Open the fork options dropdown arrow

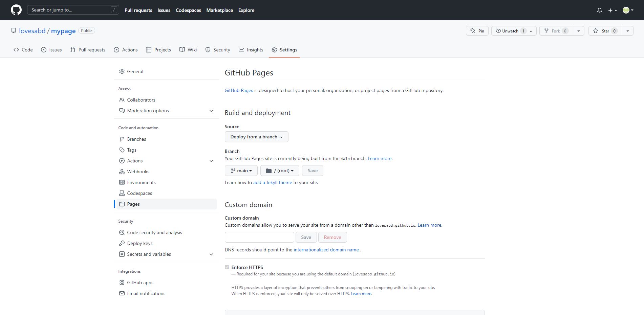point(579,31)
